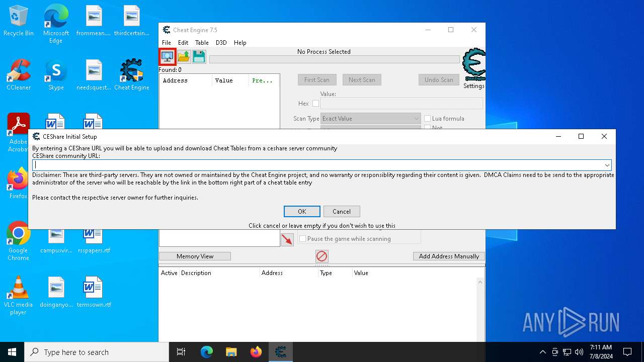Toggle Lua formula checkbox

pos(428,119)
